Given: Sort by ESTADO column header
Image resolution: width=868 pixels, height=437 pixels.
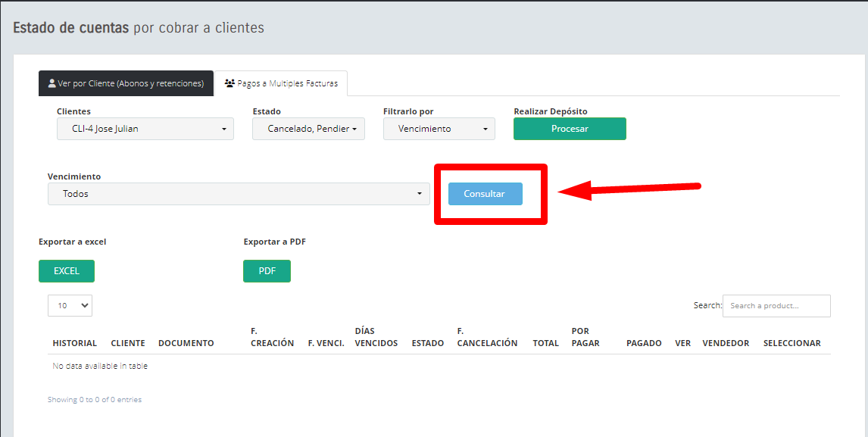Looking at the screenshot, I should (428, 343).
